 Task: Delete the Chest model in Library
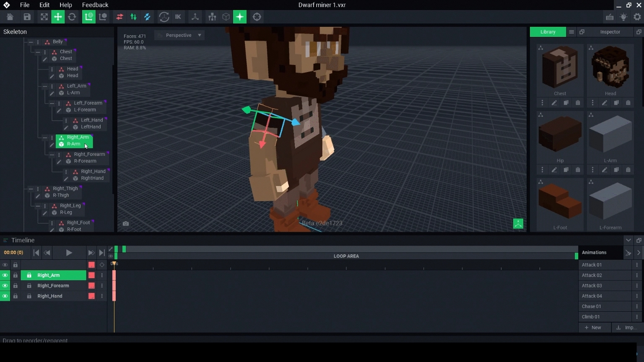click(x=578, y=103)
